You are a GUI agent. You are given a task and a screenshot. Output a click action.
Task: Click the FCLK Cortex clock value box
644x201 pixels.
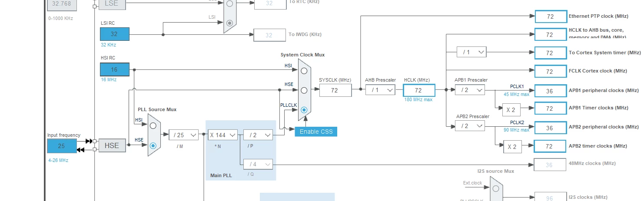point(551,71)
